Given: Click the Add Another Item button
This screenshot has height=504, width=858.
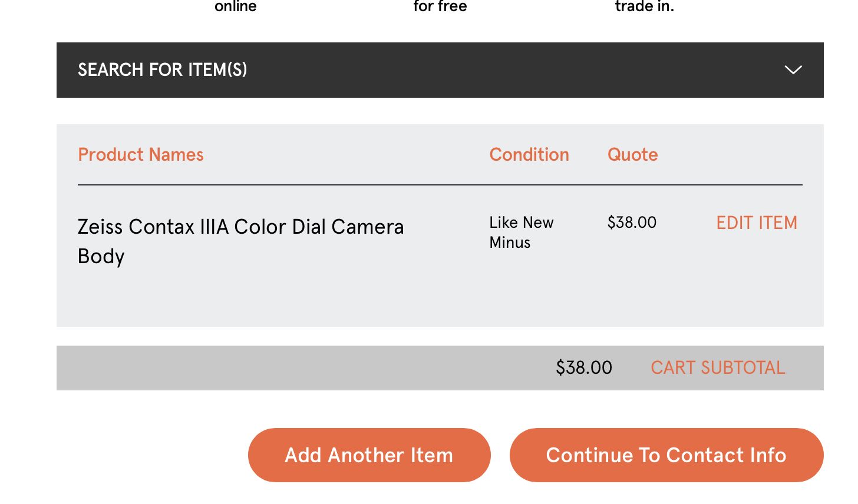Looking at the screenshot, I should click(x=369, y=455).
